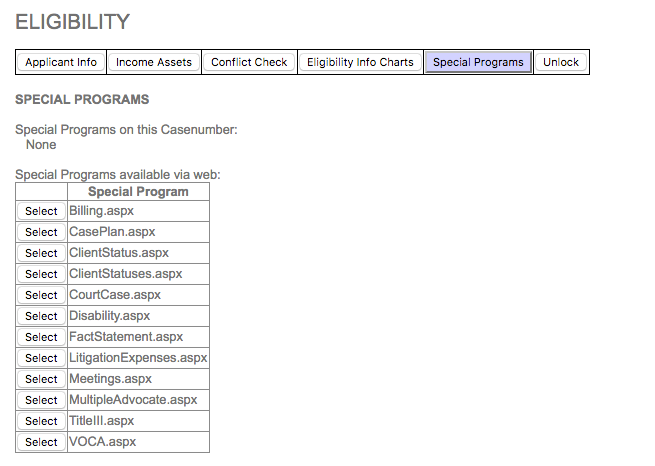Click the Special Program column header
This screenshot has height=466, width=655.
(x=138, y=192)
